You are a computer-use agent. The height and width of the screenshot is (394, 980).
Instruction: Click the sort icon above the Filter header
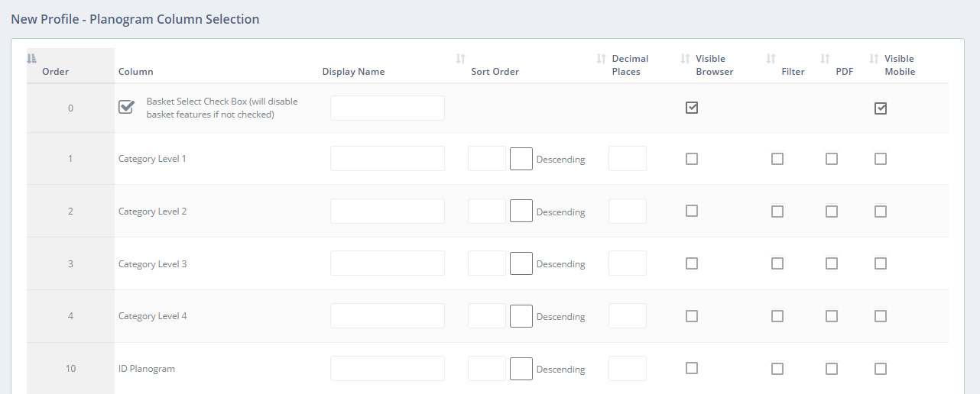771,58
